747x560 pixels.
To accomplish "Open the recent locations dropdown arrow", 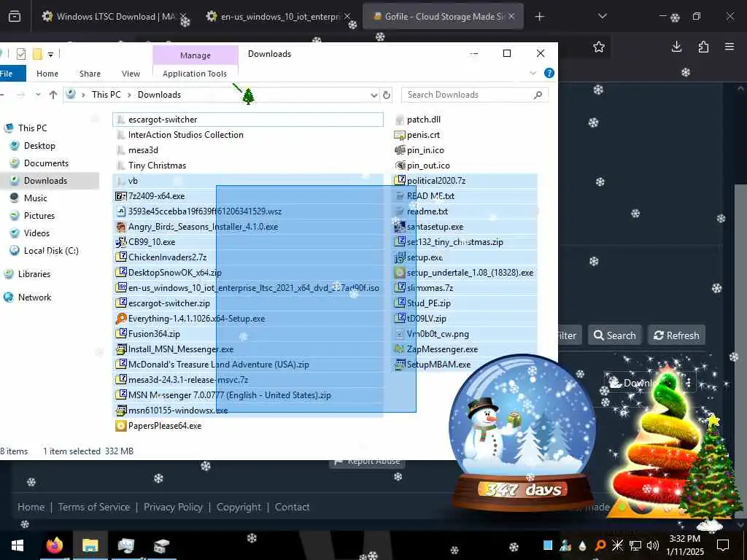I will pyautogui.click(x=38, y=95).
